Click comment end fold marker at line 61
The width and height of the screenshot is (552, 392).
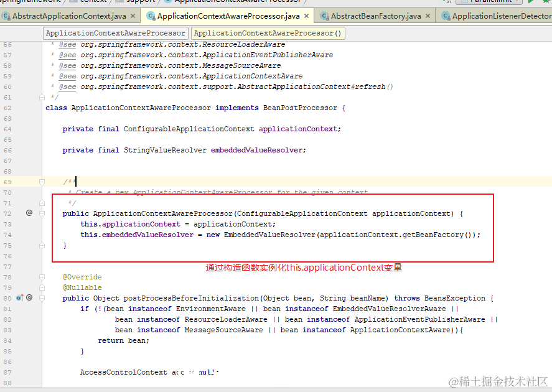point(42,97)
